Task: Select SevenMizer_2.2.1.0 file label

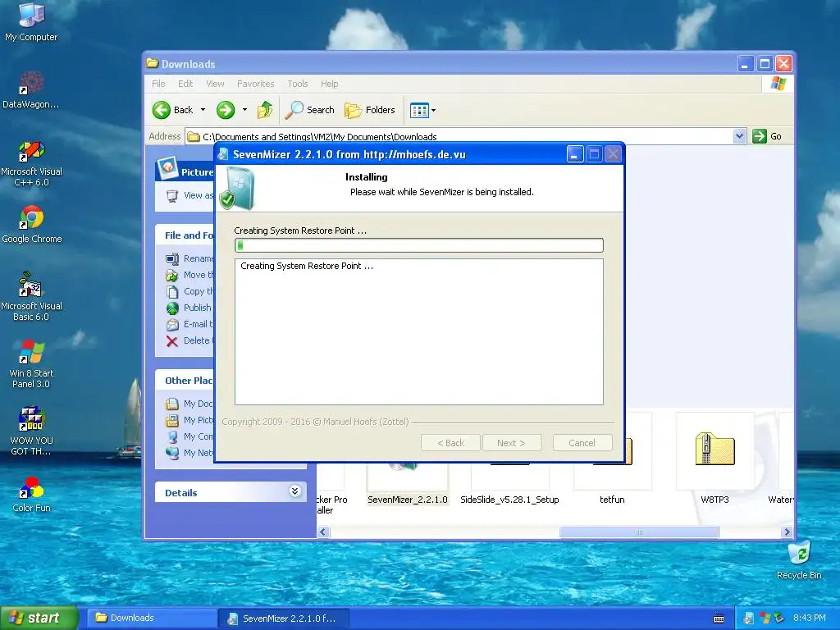Action: (x=407, y=500)
